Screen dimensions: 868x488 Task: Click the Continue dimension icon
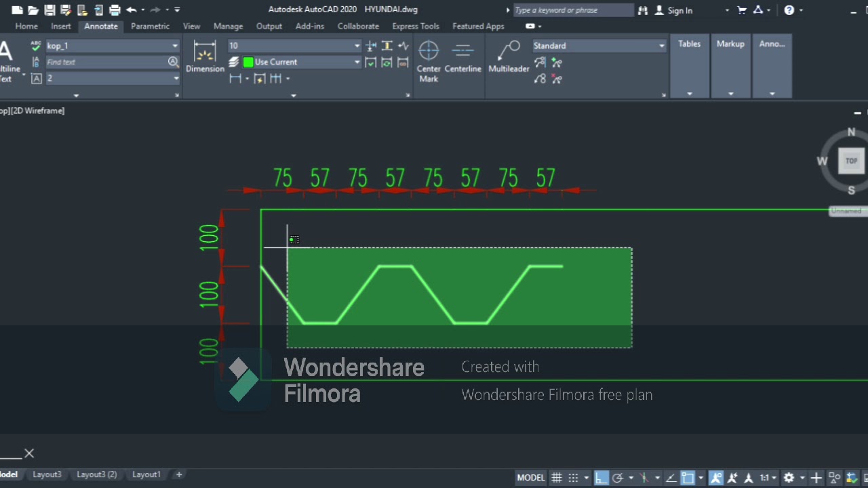tap(275, 79)
